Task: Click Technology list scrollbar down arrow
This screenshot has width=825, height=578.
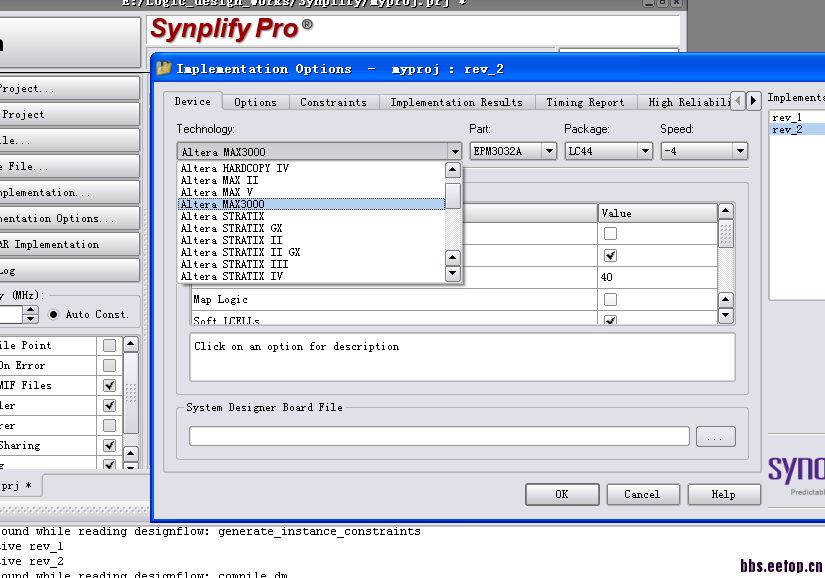Action: point(452,273)
